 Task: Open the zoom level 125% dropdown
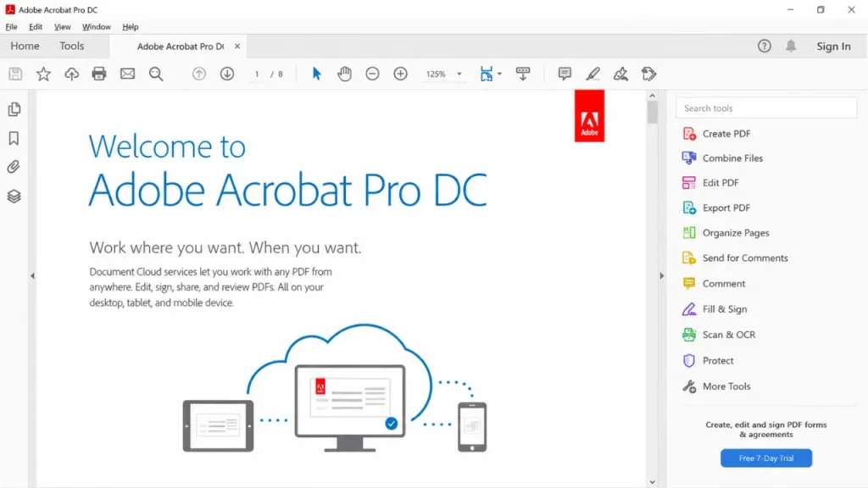click(443, 74)
